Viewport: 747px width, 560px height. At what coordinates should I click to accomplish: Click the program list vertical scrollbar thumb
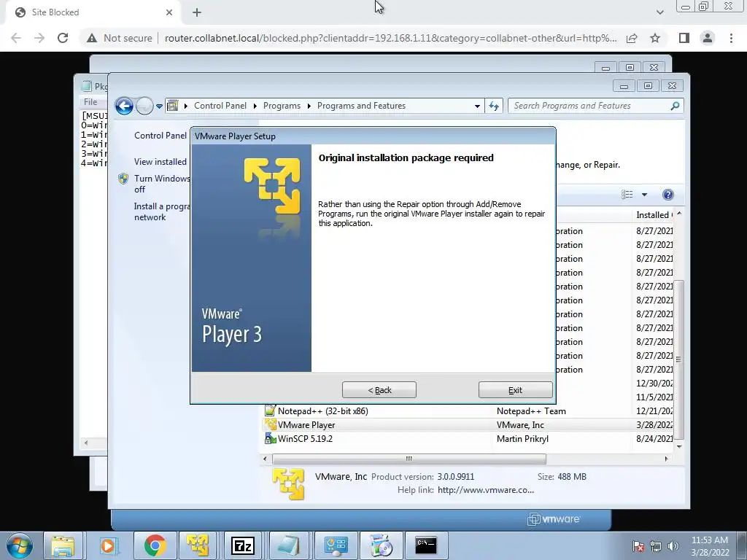click(x=679, y=359)
